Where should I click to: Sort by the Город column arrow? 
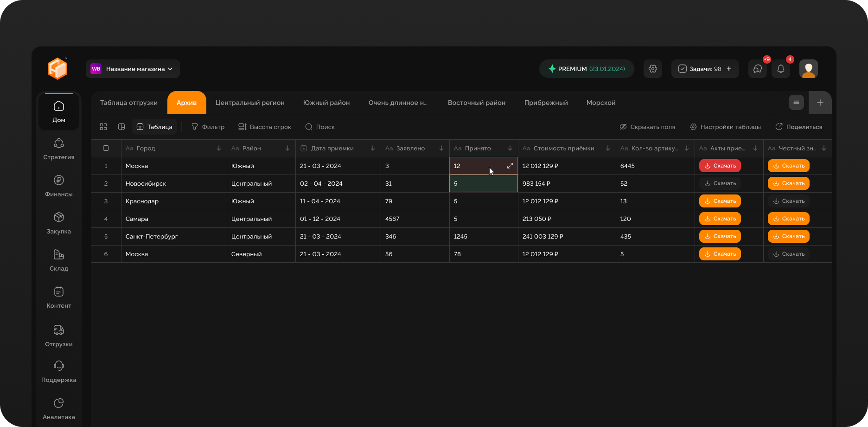pos(219,148)
